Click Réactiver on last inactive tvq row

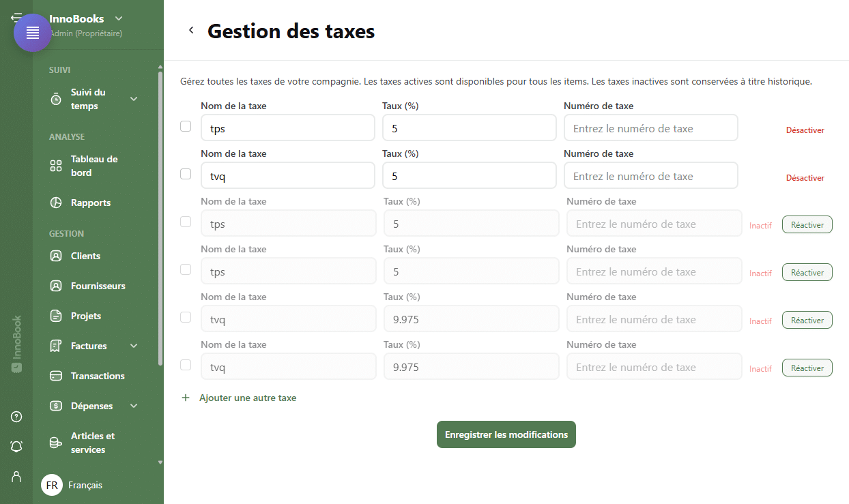click(x=807, y=368)
